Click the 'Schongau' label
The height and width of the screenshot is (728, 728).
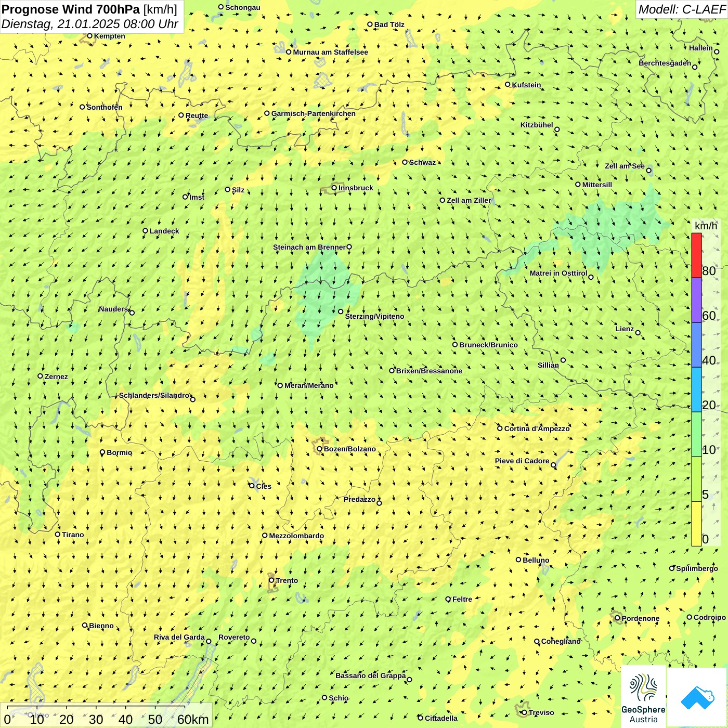[243, 7]
